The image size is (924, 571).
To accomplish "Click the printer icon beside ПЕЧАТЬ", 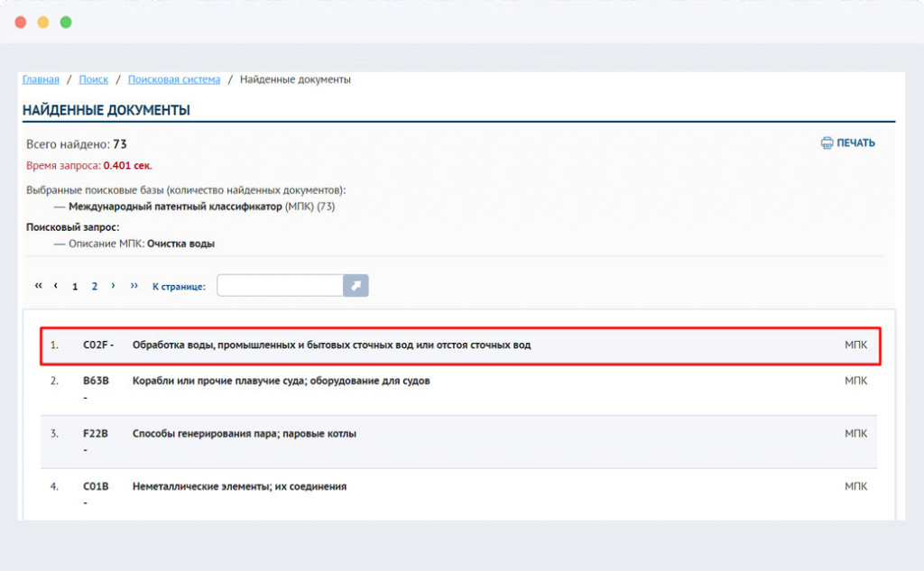I will [x=827, y=142].
